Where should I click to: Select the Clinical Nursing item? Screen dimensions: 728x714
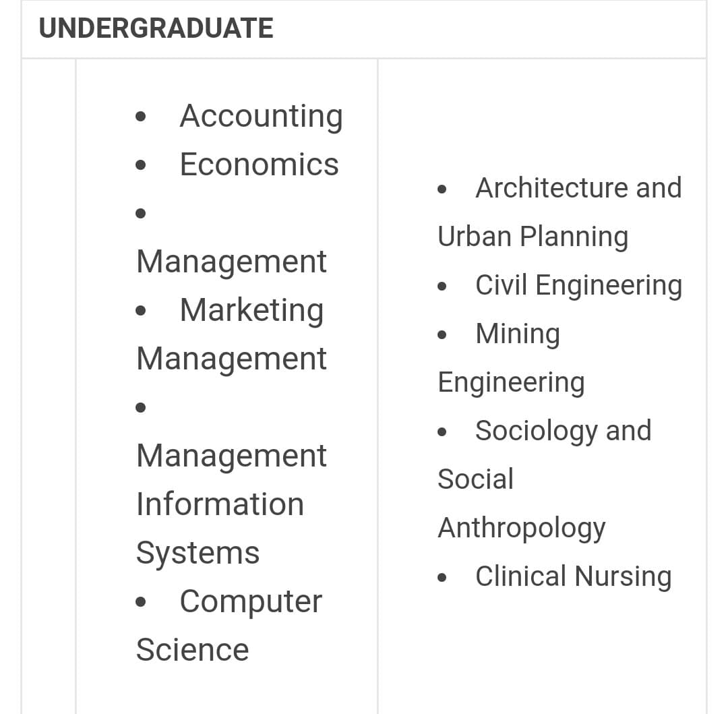click(x=574, y=576)
